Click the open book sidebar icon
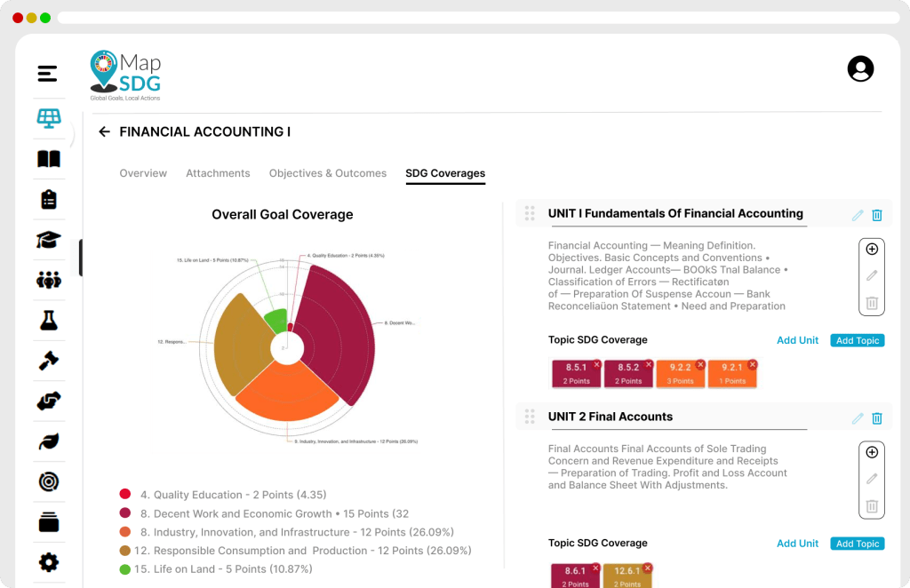910x588 pixels. point(48,159)
